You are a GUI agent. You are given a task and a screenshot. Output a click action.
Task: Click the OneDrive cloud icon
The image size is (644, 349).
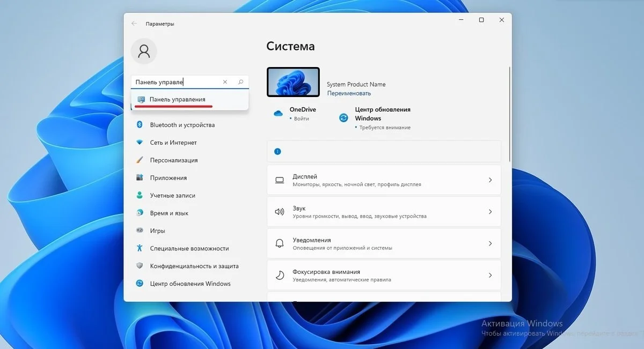pos(278,113)
